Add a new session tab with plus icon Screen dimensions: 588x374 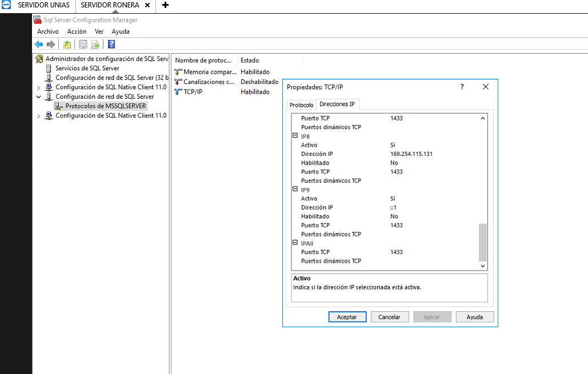[x=165, y=5]
